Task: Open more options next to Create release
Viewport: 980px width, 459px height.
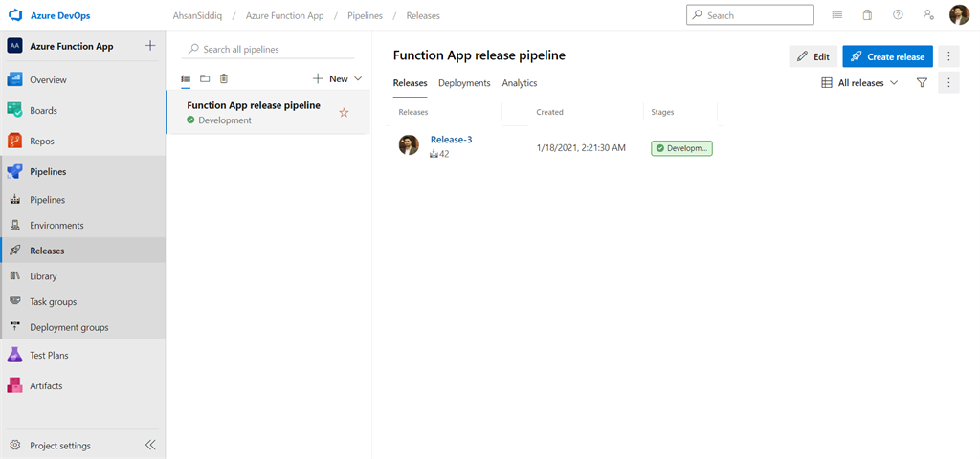Action: point(948,56)
